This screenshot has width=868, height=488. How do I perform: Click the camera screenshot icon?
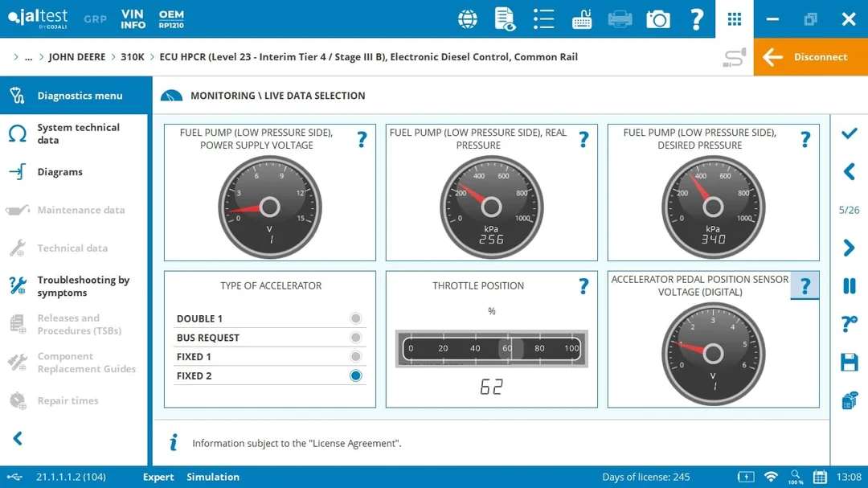(x=657, y=19)
